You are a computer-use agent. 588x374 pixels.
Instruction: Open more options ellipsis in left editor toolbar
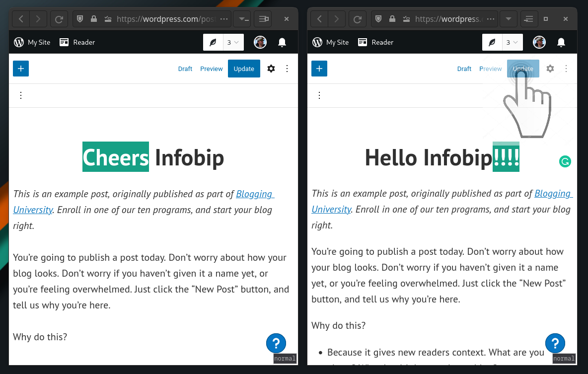click(287, 69)
